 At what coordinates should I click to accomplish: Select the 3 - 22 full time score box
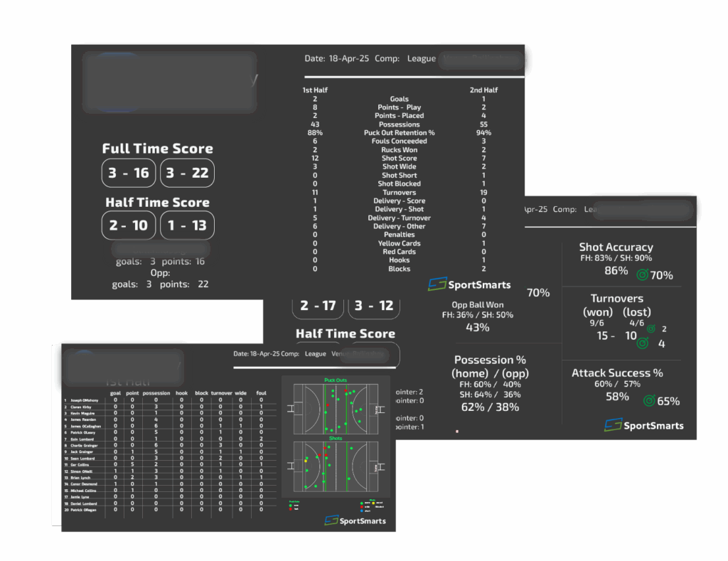click(187, 173)
